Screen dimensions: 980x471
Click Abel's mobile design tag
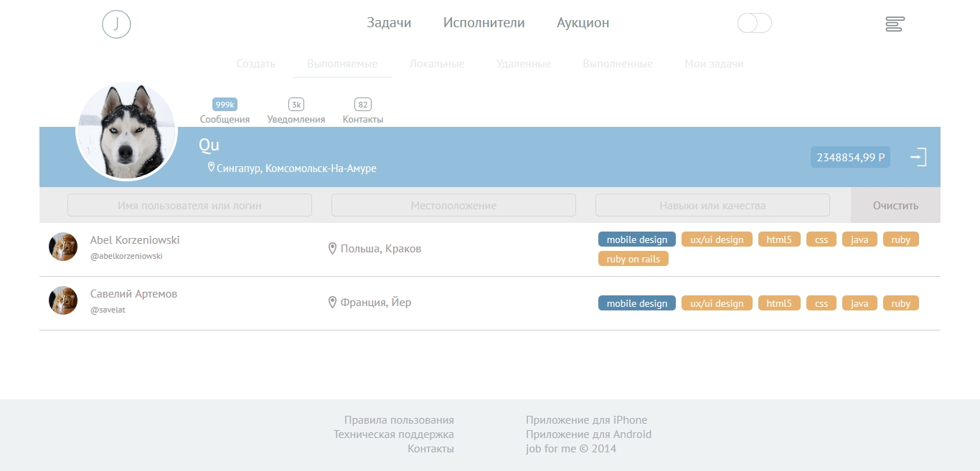click(637, 239)
